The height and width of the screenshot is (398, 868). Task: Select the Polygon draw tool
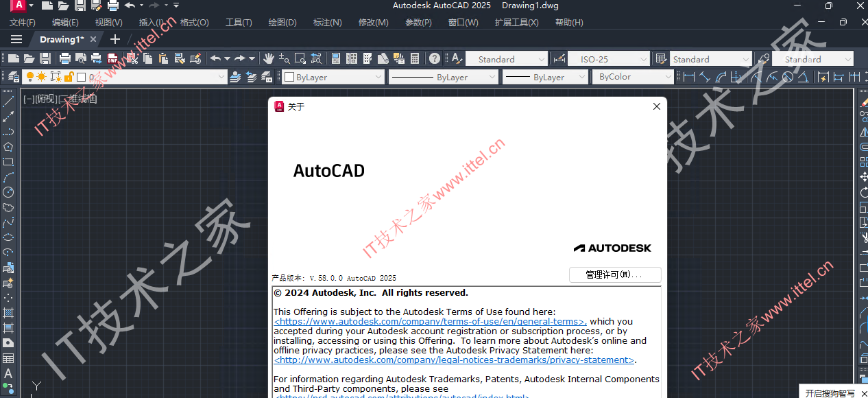[x=8, y=147]
